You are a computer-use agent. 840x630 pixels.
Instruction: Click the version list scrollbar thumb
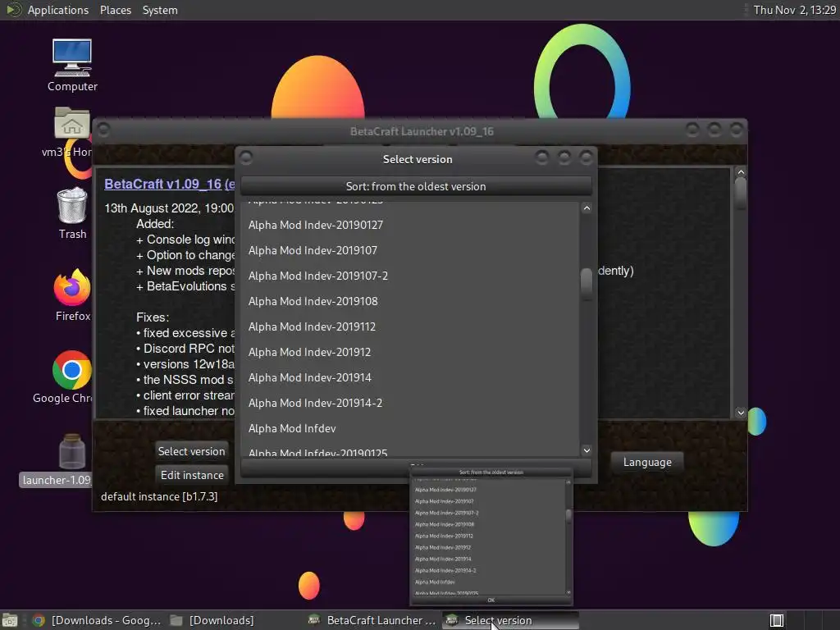587,284
